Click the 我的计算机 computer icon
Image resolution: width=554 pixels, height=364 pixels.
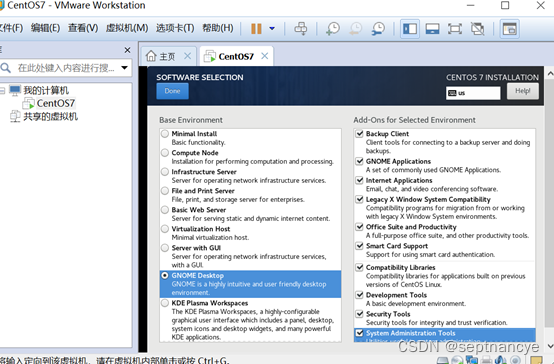coord(15,90)
